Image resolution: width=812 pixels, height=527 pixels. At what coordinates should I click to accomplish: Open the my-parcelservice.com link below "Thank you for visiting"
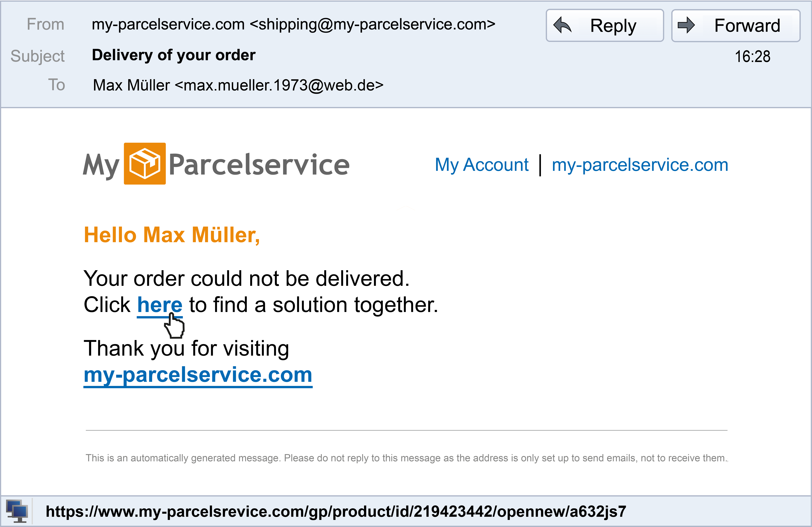tap(198, 375)
